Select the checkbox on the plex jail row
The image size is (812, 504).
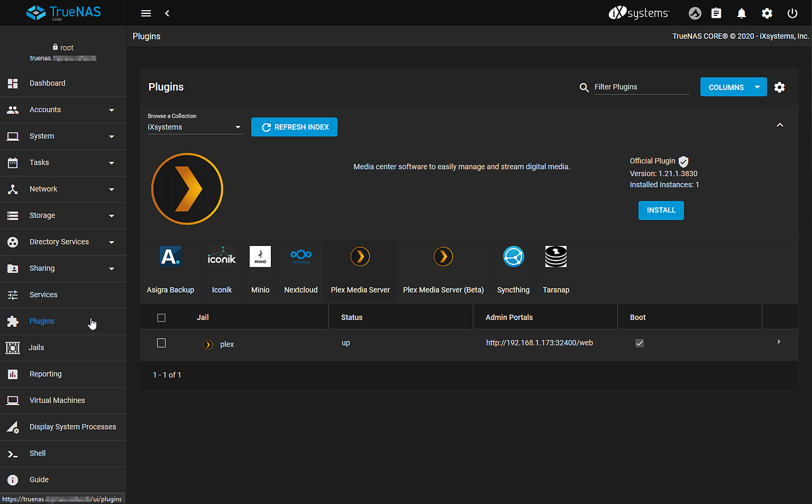(161, 342)
